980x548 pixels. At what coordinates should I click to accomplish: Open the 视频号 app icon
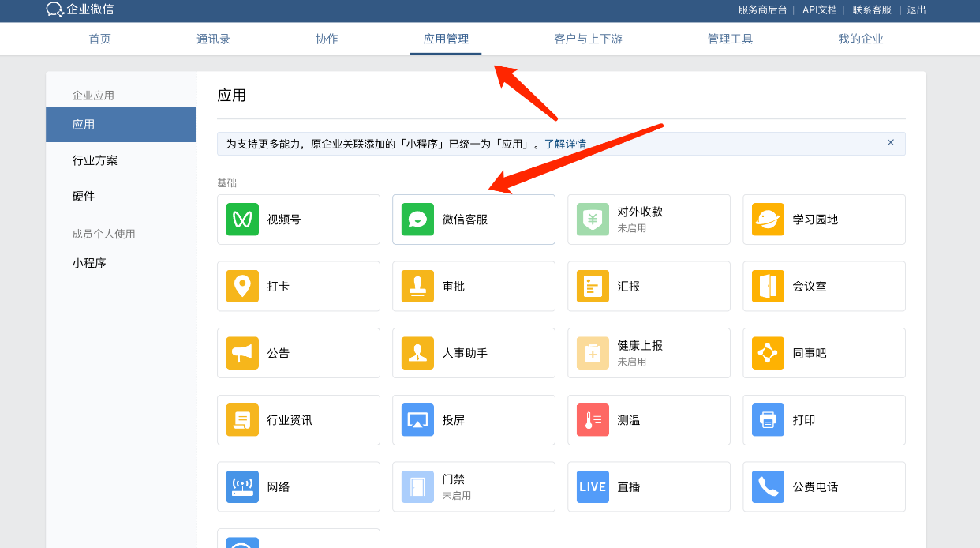point(242,220)
